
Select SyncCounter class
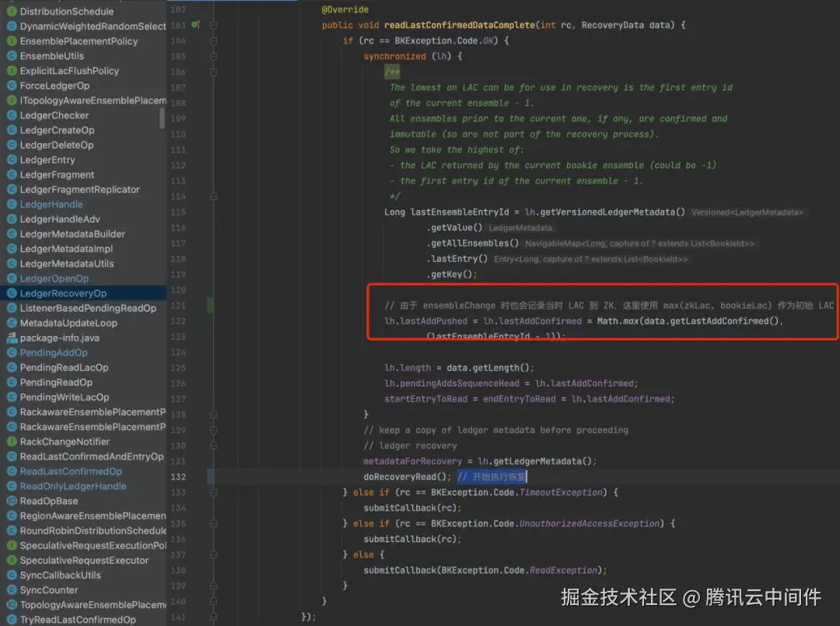(49, 590)
